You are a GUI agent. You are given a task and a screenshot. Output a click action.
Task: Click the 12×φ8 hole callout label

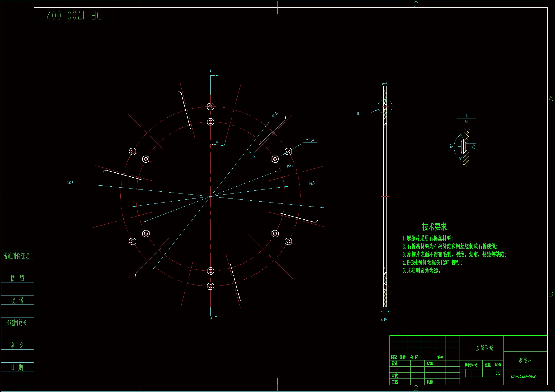pyautogui.click(x=310, y=141)
